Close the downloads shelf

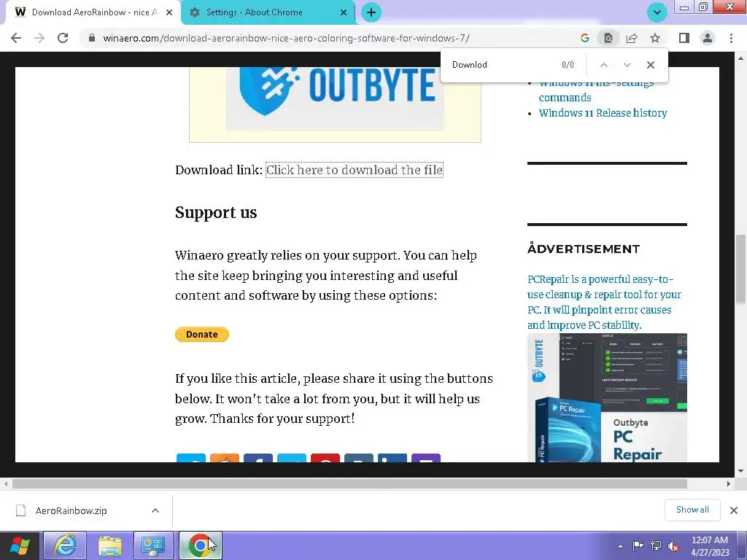pos(734,510)
